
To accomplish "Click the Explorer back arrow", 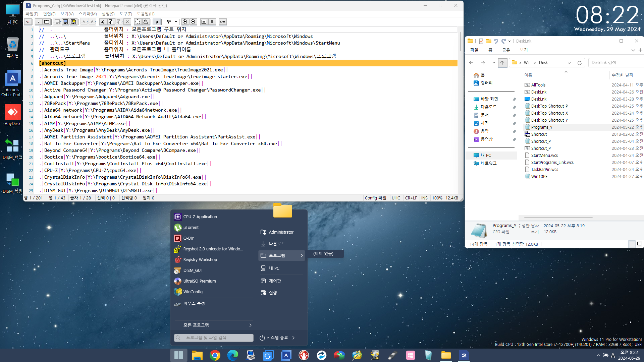I will [471, 63].
